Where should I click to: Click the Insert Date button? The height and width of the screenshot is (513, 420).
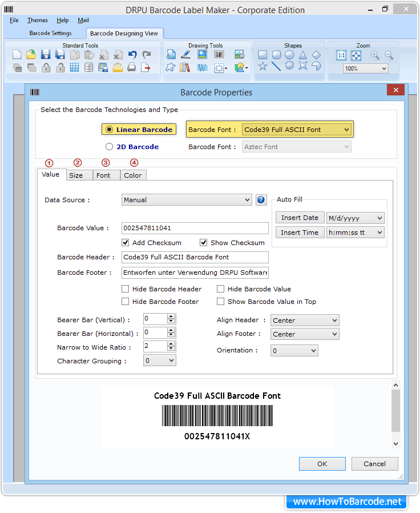300,218
